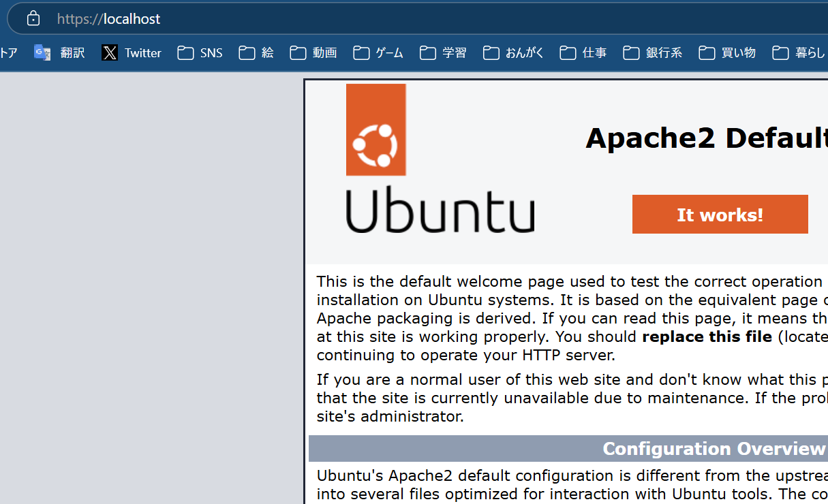Click the ゲーム bookmark folder icon
The image size is (828, 504).
coord(361,52)
